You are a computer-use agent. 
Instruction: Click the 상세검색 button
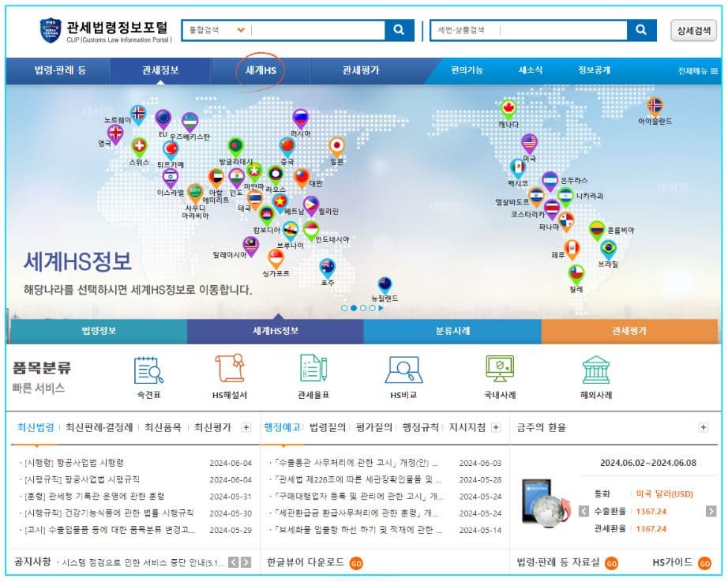694,30
